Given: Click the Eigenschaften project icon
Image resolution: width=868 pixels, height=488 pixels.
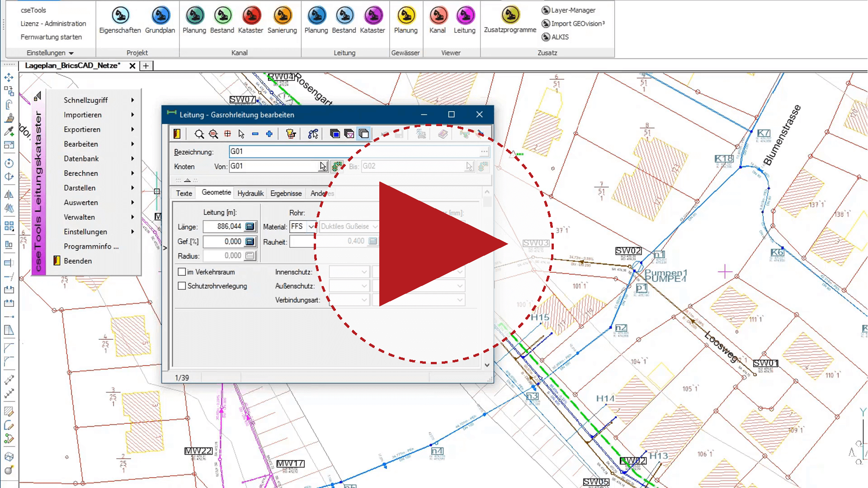Looking at the screenshot, I should (120, 16).
